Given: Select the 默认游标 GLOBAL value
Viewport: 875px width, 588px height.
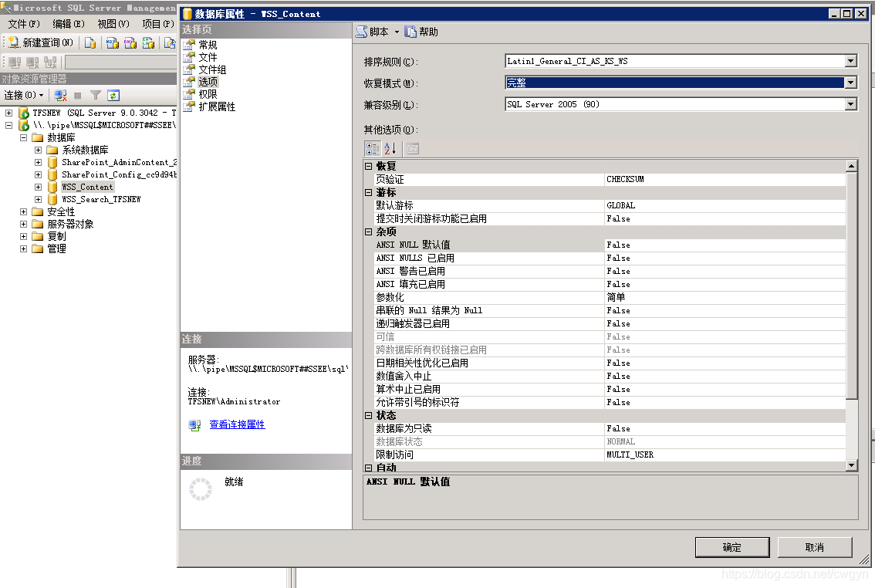Looking at the screenshot, I should pyautogui.click(x=725, y=205).
